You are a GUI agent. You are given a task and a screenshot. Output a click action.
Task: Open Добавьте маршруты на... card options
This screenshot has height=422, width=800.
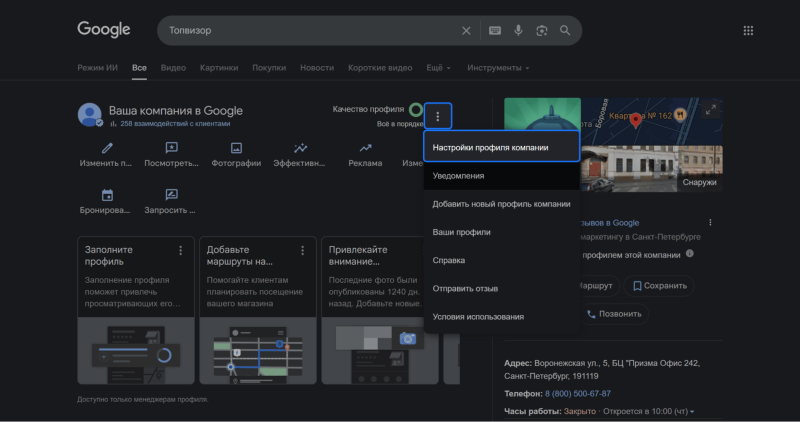pyautogui.click(x=302, y=250)
